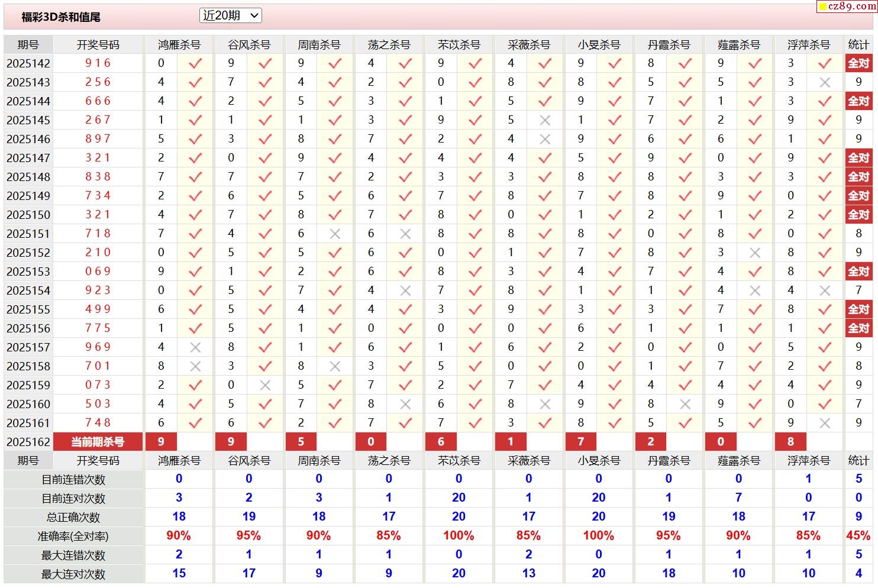The width and height of the screenshot is (878, 588).
Task: Click 薤露 red checkmark in row 2025161
Action: pyautogui.click(x=755, y=423)
